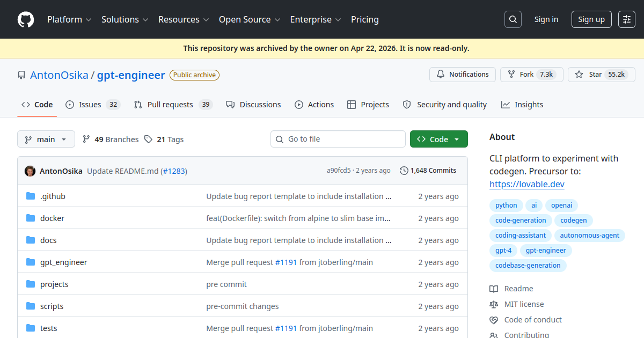Image resolution: width=644 pixels, height=338 pixels.
Task: Open the green Code dropdown button
Action: coord(439,139)
